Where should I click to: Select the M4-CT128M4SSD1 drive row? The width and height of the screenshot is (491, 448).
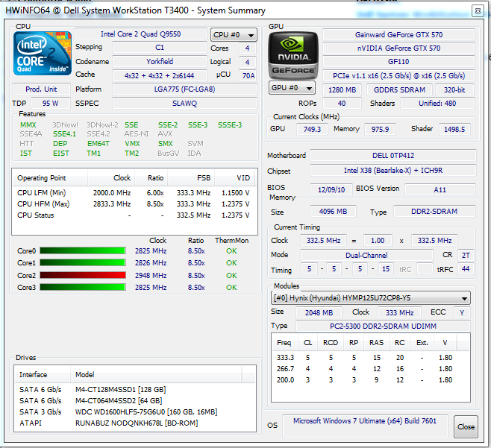[135, 390]
